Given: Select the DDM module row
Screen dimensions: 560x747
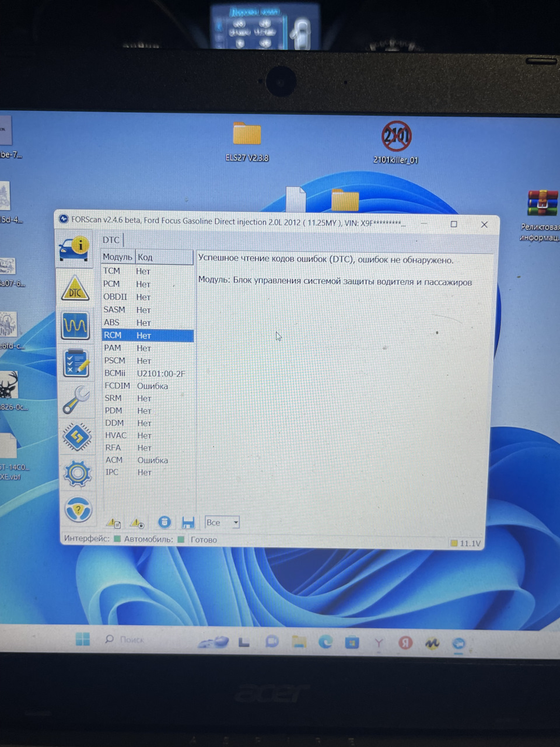Looking at the screenshot, I should [148, 423].
